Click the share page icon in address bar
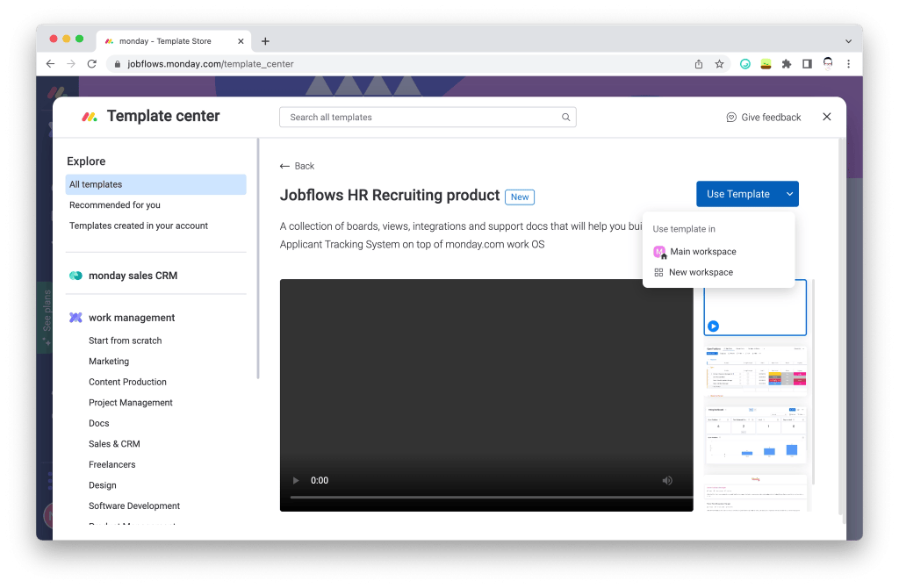This screenshot has height=588, width=899. (698, 63)
